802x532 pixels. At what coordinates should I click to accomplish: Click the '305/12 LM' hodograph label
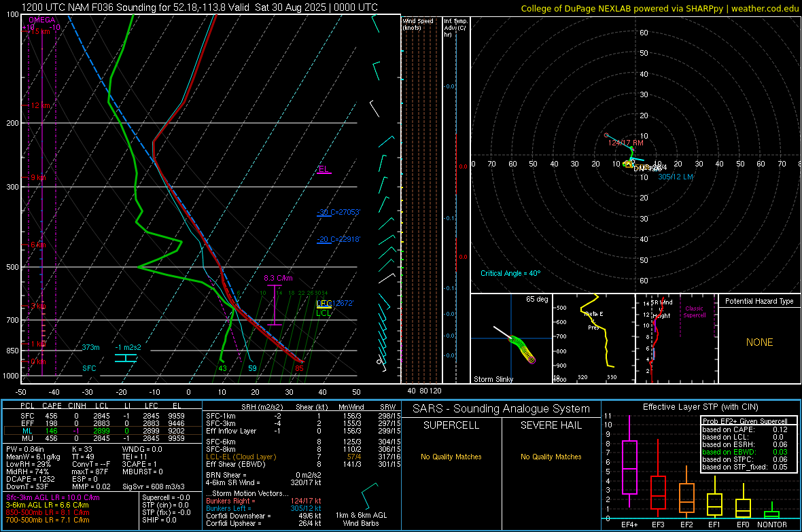pyautogui.click(x=675, y=177)
